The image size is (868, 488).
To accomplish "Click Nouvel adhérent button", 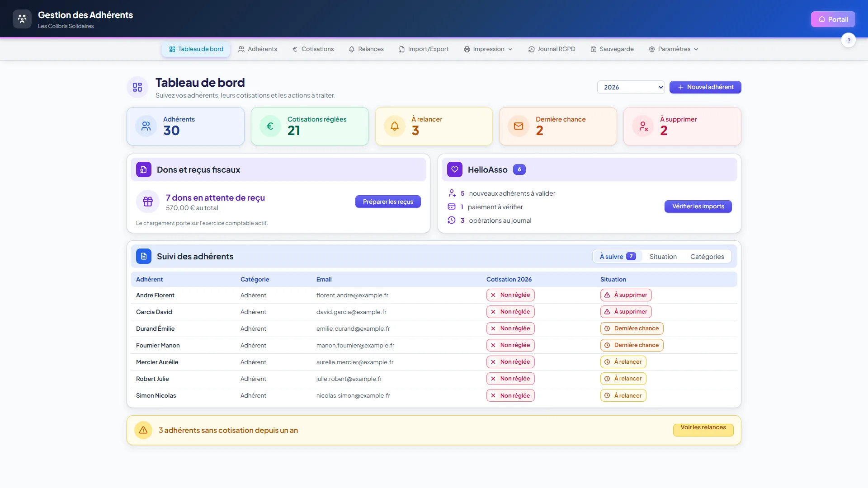I will 705,87.
